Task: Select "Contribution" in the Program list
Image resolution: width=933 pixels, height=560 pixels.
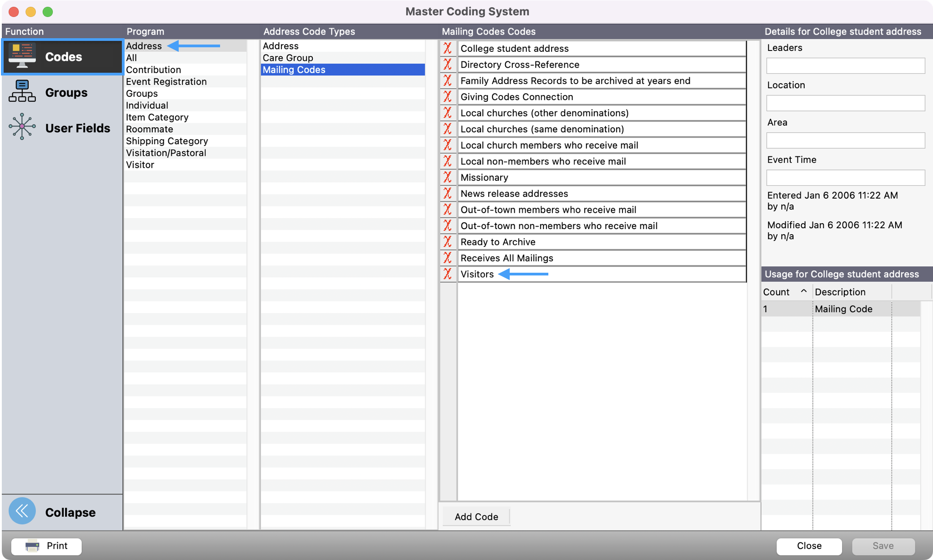Action: [153, 69]
